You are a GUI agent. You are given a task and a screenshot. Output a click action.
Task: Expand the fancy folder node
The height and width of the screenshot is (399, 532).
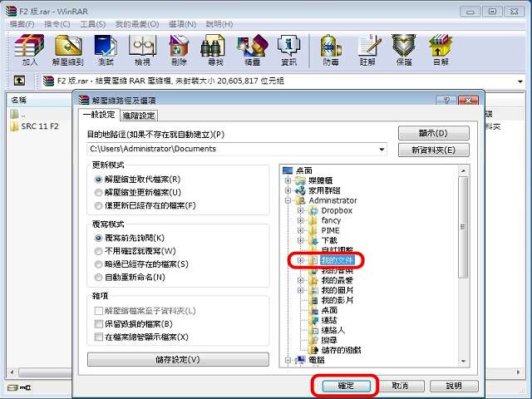(300, 220)
